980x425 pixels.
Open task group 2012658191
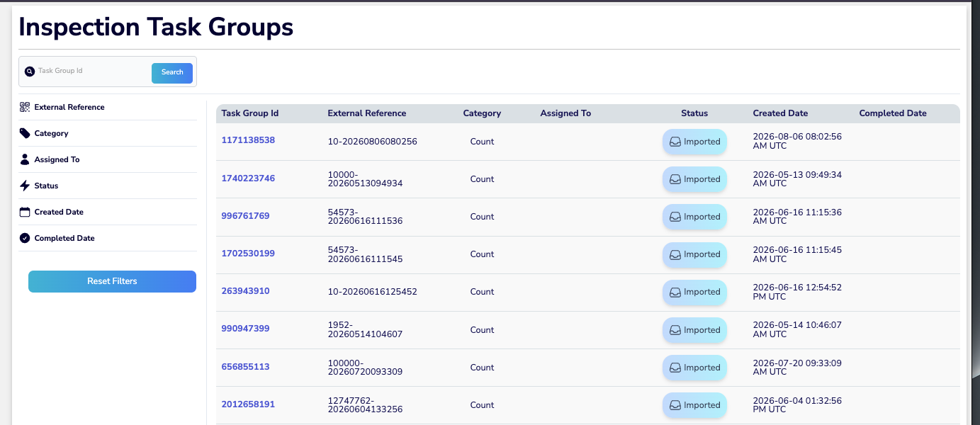(x=248, y=404)
